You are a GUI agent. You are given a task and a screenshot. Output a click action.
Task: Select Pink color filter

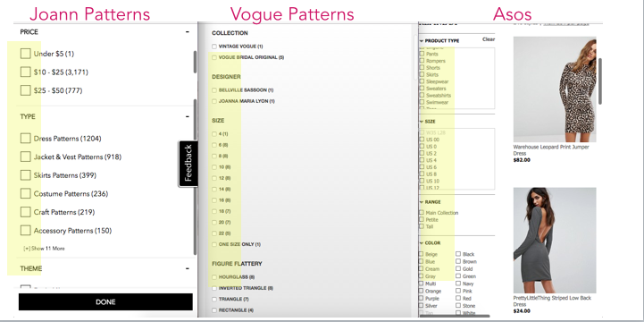coord(458,291)
